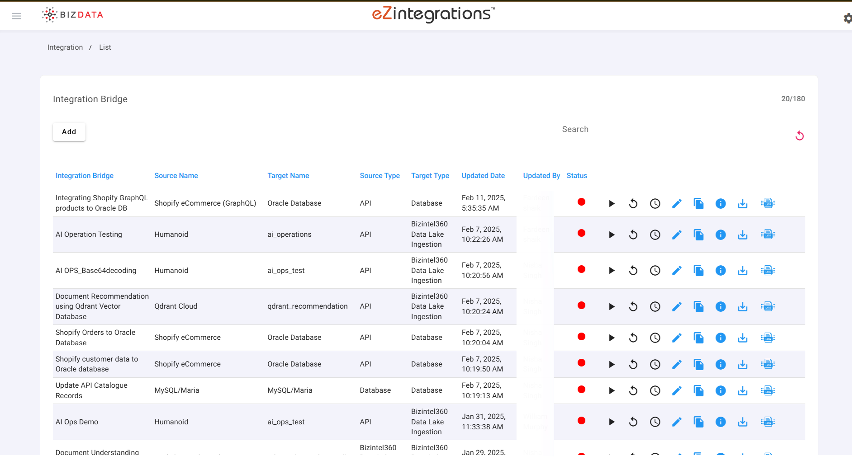Reset the Integrating Shopify GraphQL products bridge
This screenshot has height=465, width=868.
[x=633, y=203]
